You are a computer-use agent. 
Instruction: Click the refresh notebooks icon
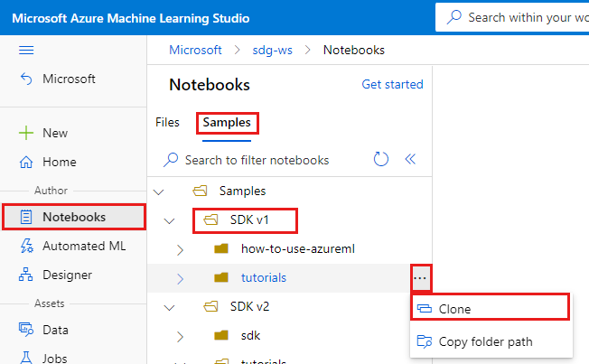coord(381,159)
